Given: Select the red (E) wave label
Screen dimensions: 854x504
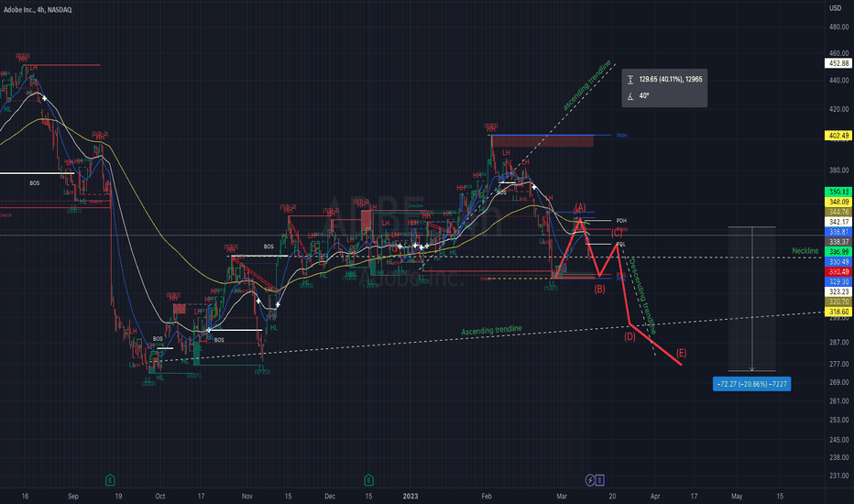Looking at the screenshot, I should pos(681,353).
